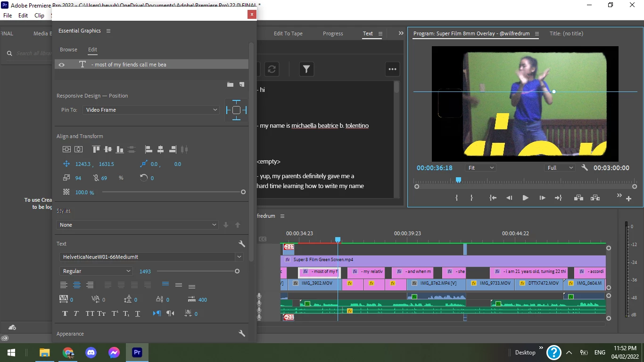The image size is (644, 362).
Task: Open HelveticaNeue font family dropdown
Action: point(152,257)
